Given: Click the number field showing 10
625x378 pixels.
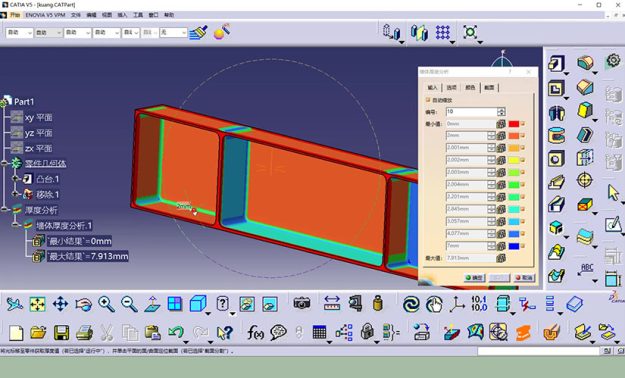Looking at the screenshot, I should tap(472, 112).
